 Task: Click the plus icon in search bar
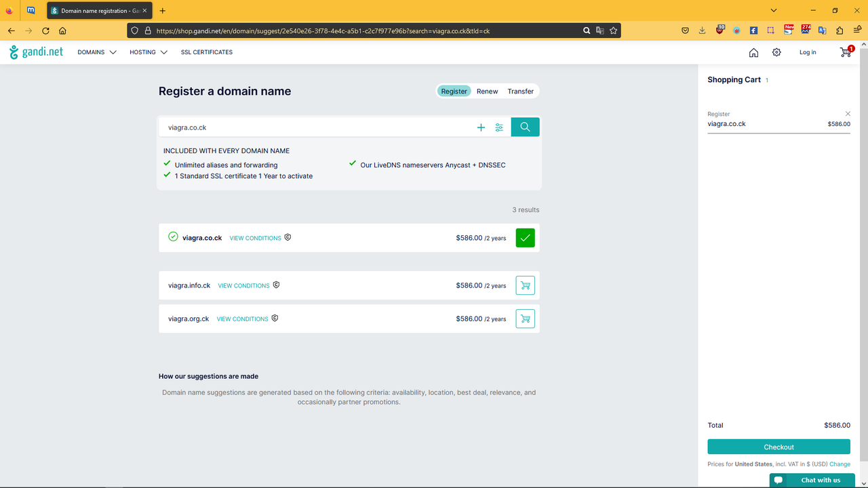tap(481, 127)
